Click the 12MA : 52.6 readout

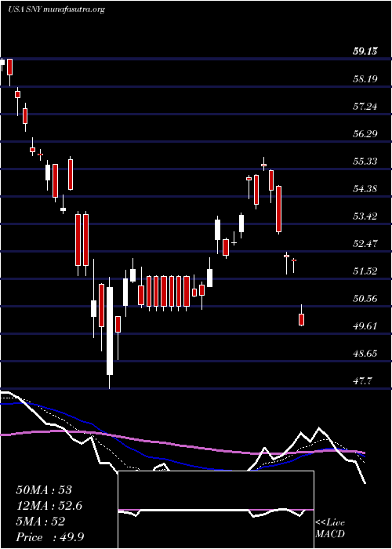(50, 507)
